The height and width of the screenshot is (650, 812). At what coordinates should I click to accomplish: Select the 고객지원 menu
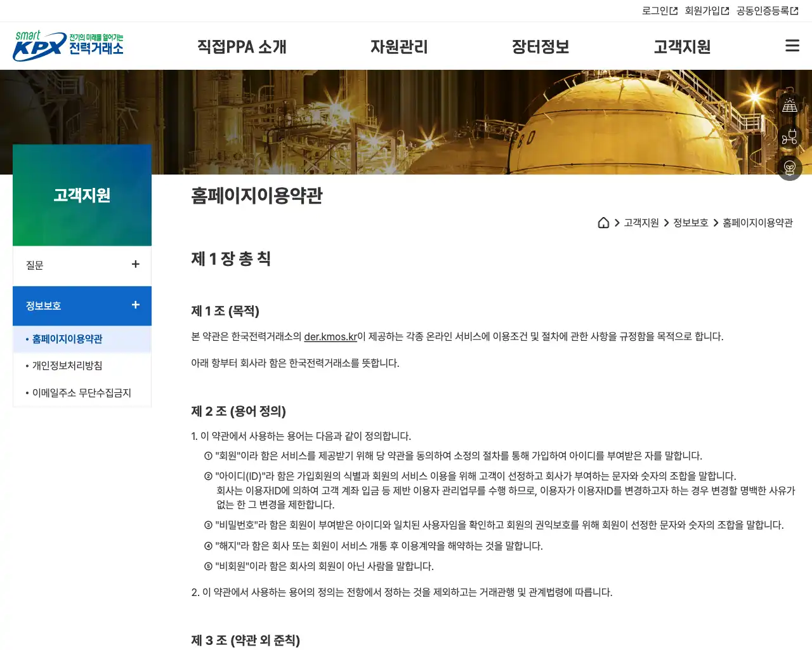coord(682,46)
